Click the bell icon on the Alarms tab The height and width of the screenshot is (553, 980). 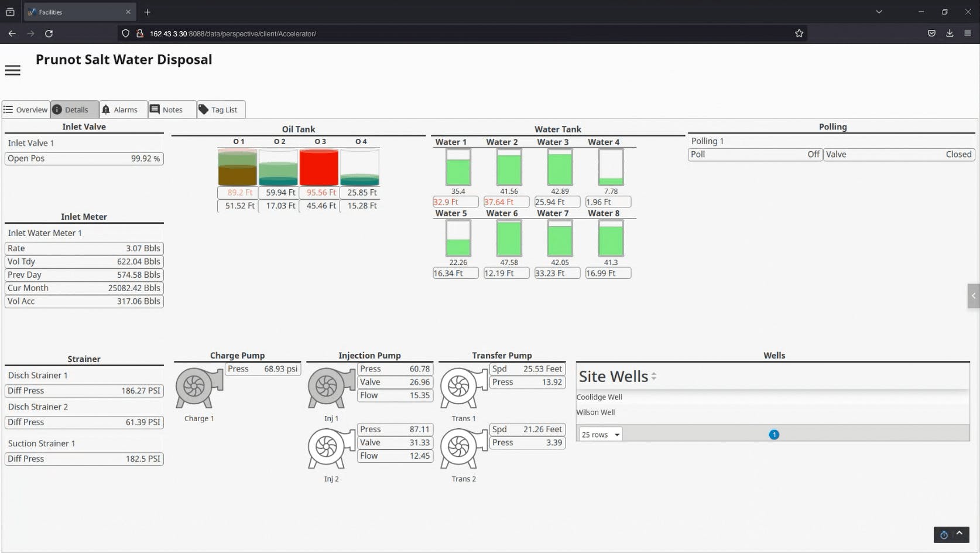(107, 110)
